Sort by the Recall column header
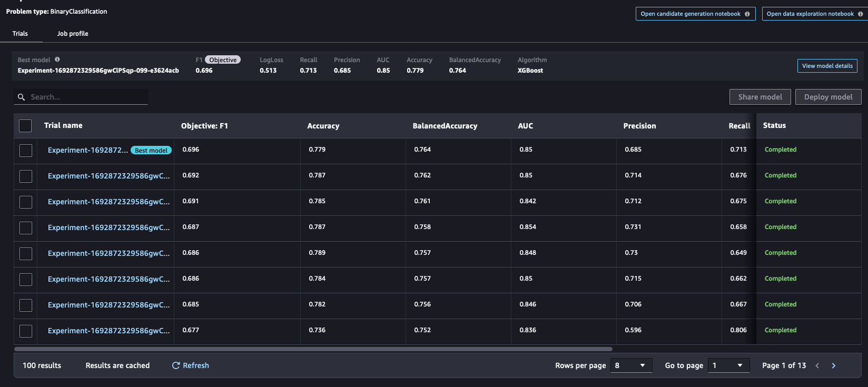868x387 pixels. click(x=739, y=126)
